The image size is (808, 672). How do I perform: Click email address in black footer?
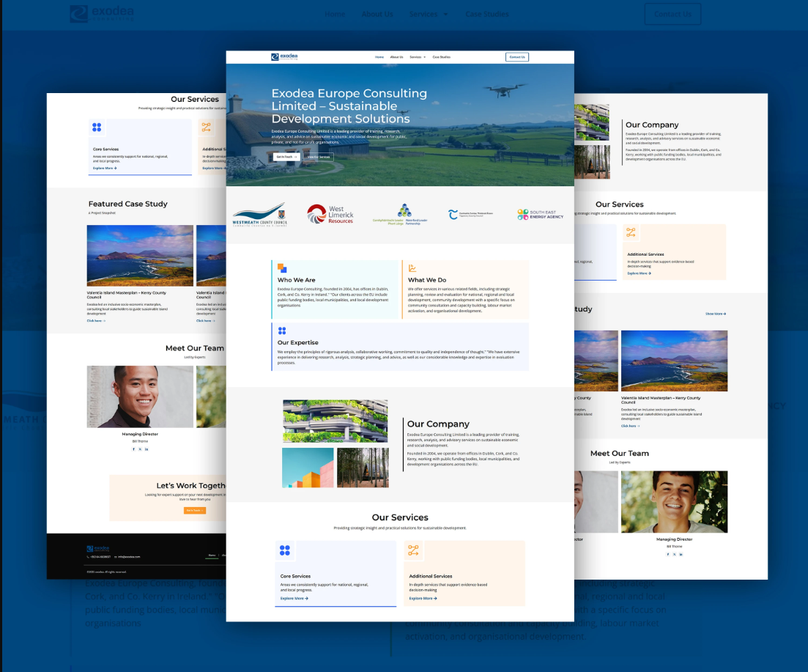[x=127, y=556]
